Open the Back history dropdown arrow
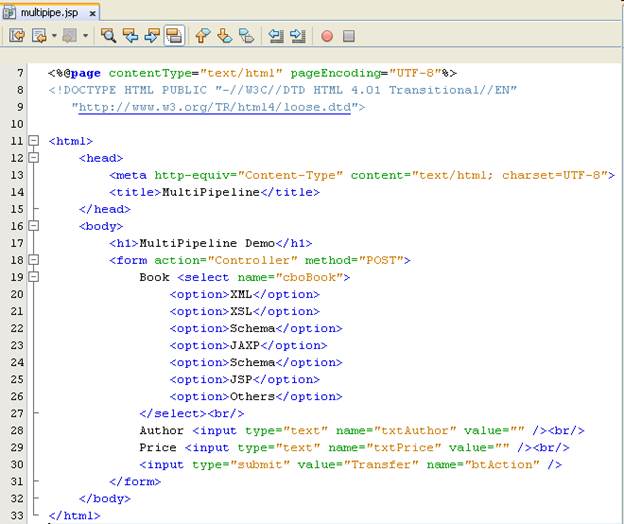 click(54, 36)
